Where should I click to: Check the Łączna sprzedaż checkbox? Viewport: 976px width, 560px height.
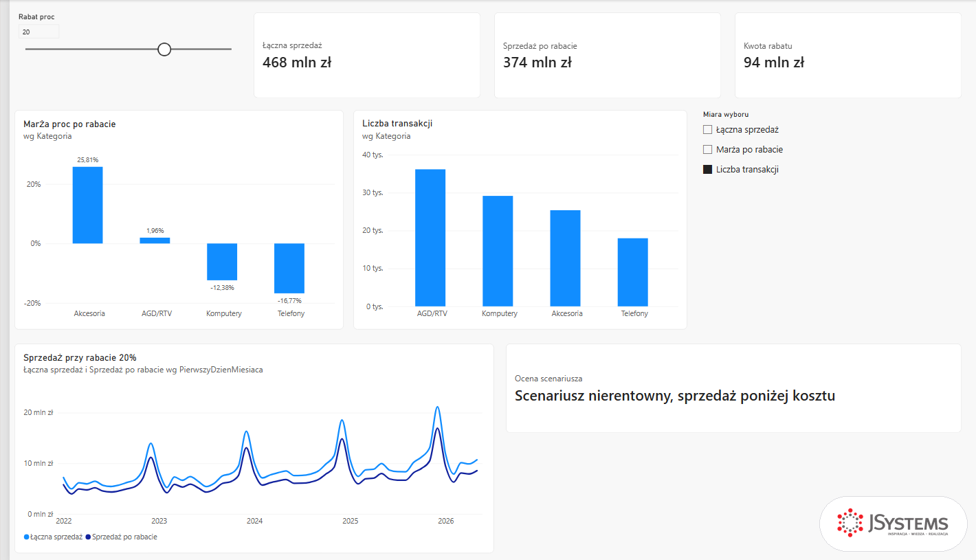tap(707, 129)
